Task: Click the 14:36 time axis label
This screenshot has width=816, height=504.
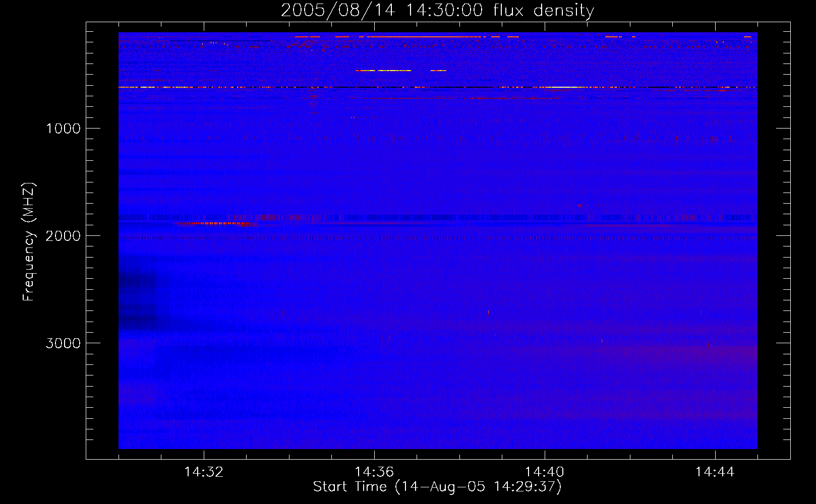Action: click(x=374, y=472)
